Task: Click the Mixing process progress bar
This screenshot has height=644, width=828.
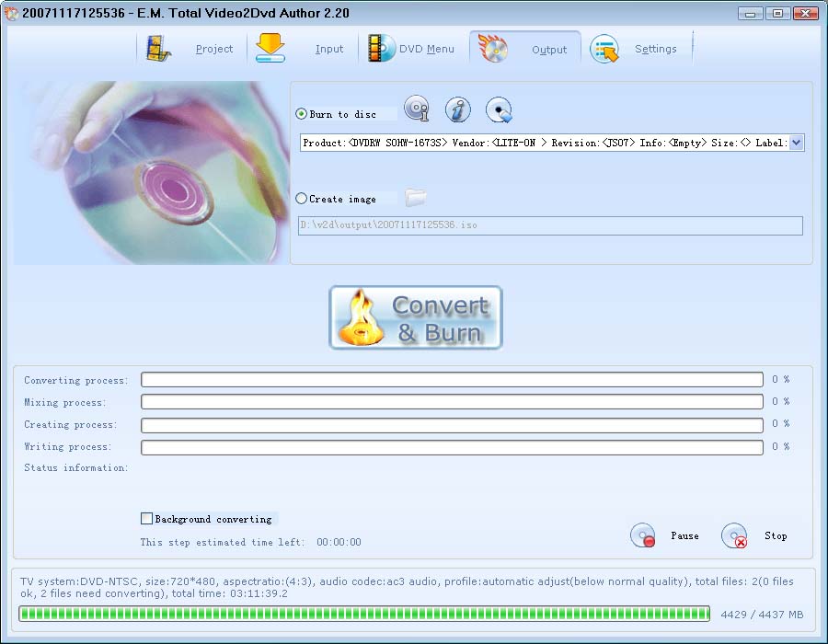Action: 452,402
